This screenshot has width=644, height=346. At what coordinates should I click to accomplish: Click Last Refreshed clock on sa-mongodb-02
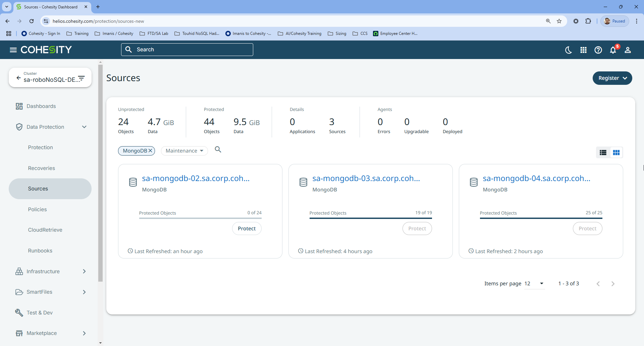click(x=130, y=251)
